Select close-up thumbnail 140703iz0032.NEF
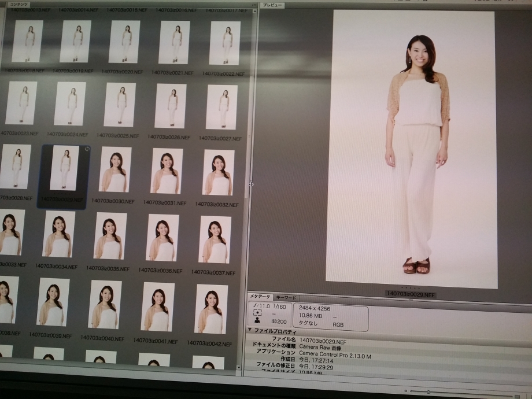Viewport: 532px width, 399px height. point(219,172)
